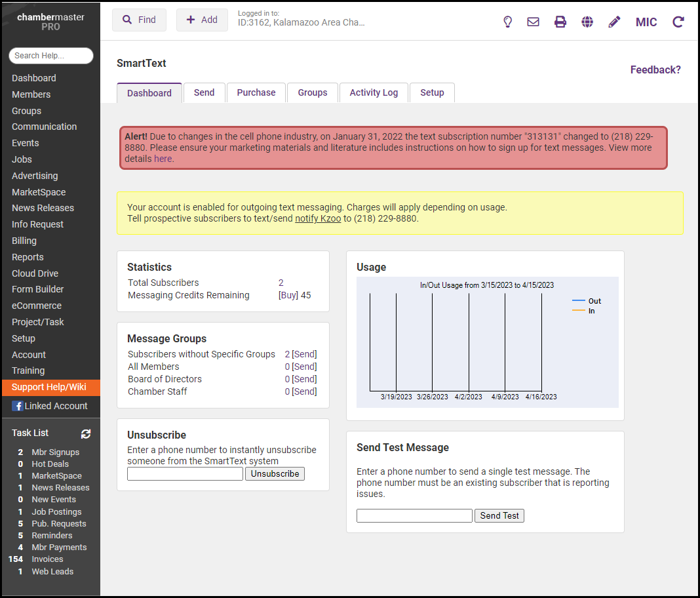Open Support Help/Wiki
This screenshot has height=598, width=700.
click(x=51, y=388)
